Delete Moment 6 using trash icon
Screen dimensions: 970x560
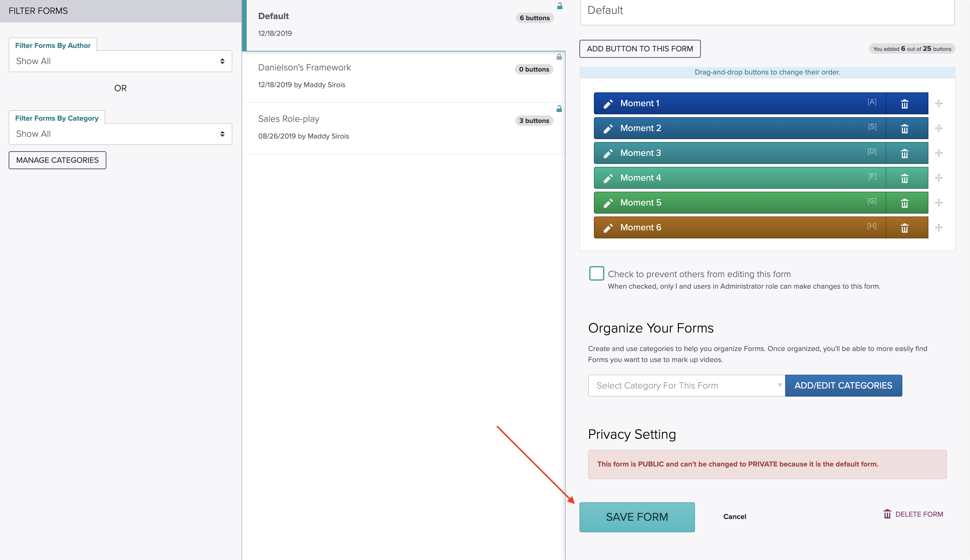click(x=905, y=228)
